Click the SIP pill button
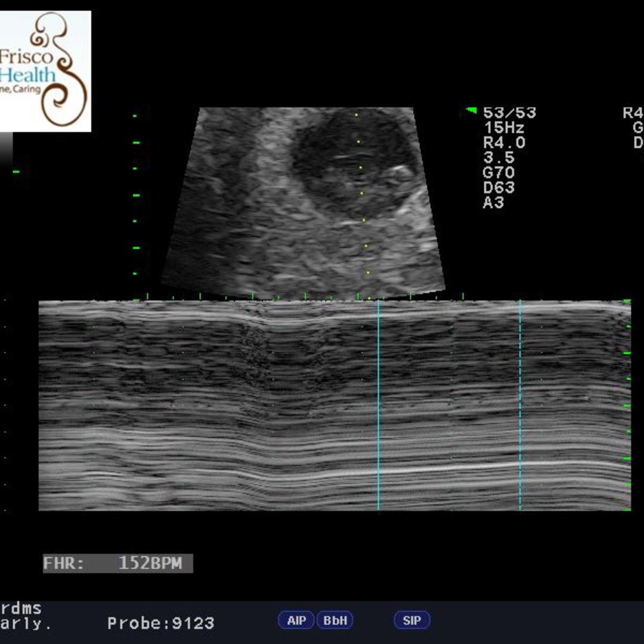 point(412,620)
